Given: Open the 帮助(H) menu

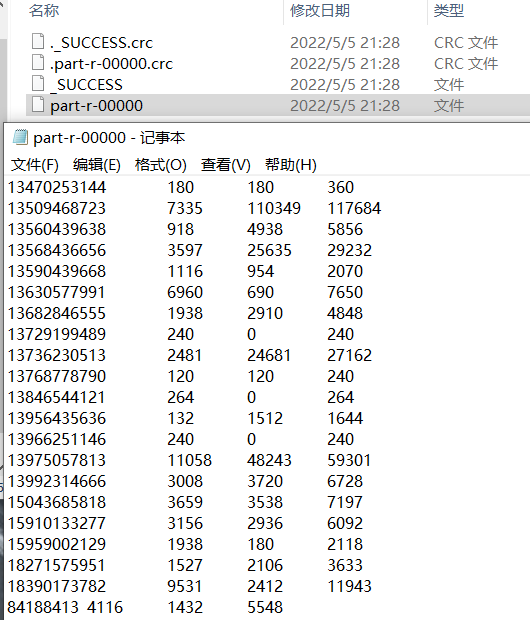Looking at the screenshot, I should coord(291,164).
